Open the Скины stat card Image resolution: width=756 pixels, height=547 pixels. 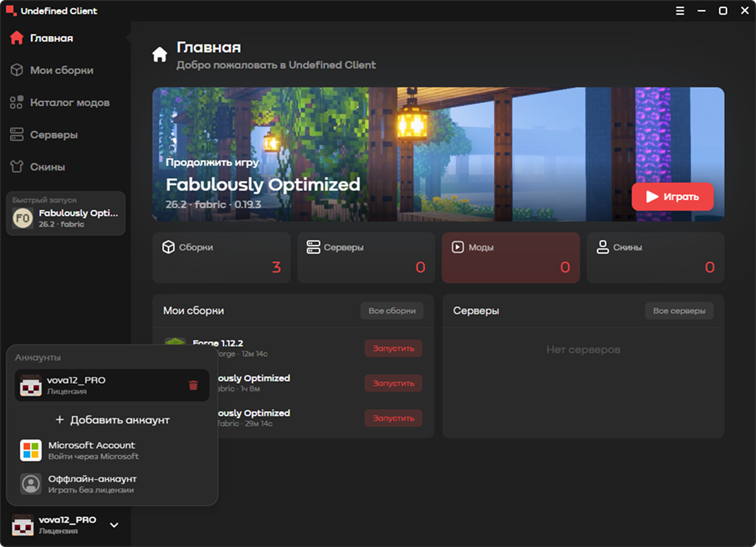(655, 258)
